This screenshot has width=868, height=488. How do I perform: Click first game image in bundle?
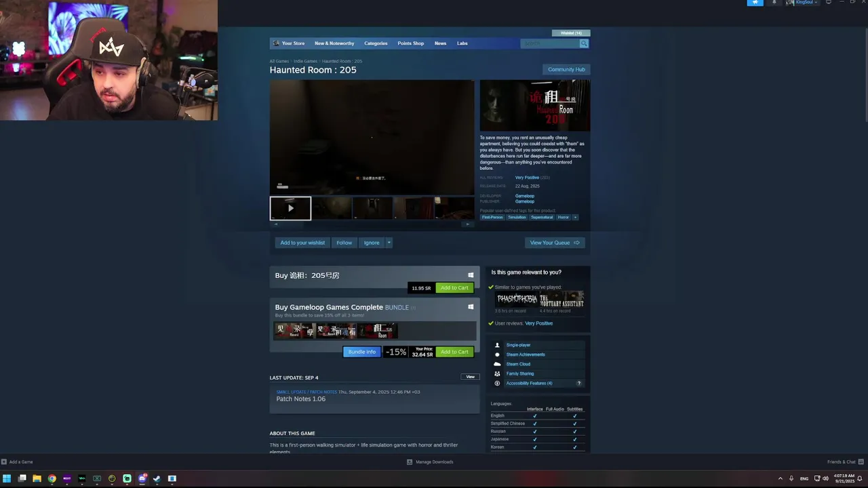click(x=294, y=331)
